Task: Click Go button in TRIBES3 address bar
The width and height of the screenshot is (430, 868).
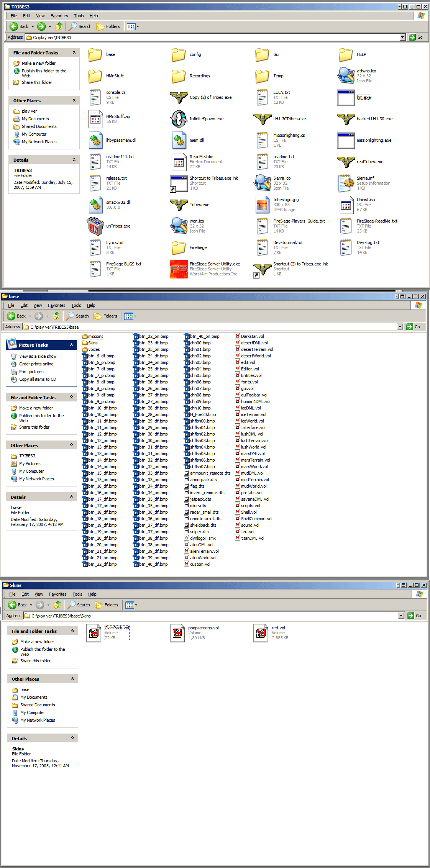Action: (x=417, y=37)
